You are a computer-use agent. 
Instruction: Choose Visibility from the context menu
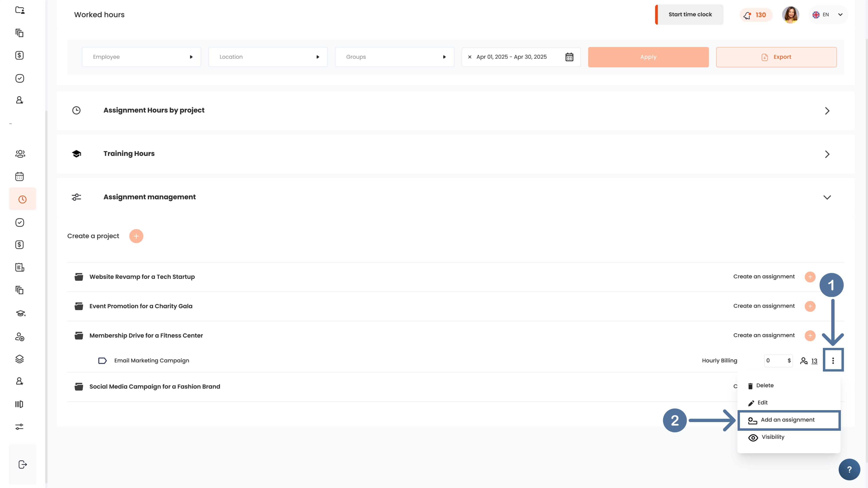click(766, 437)
